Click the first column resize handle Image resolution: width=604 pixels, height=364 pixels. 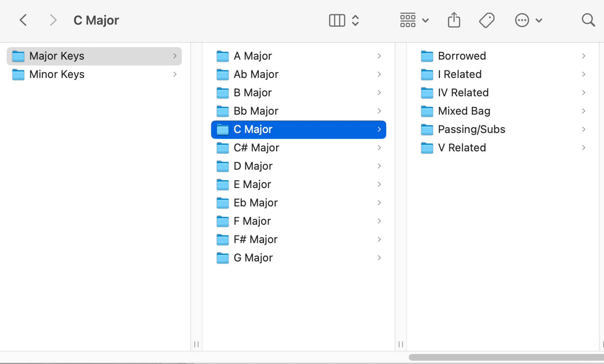196,344
